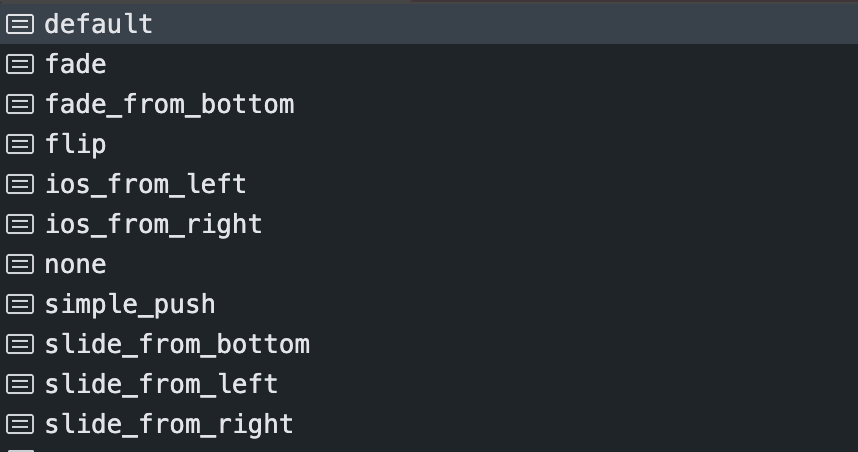Click the icon beside 'ios_from_left'
This screenshot has height=452, width=858.
point(20,184)
